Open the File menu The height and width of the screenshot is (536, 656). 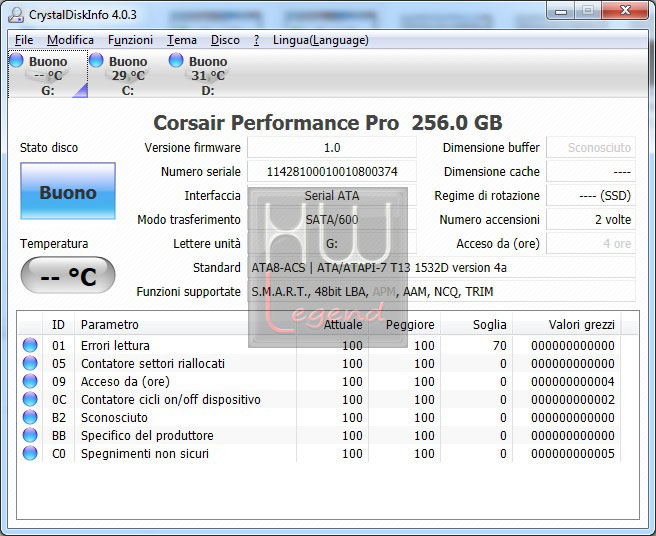(24, 40)
